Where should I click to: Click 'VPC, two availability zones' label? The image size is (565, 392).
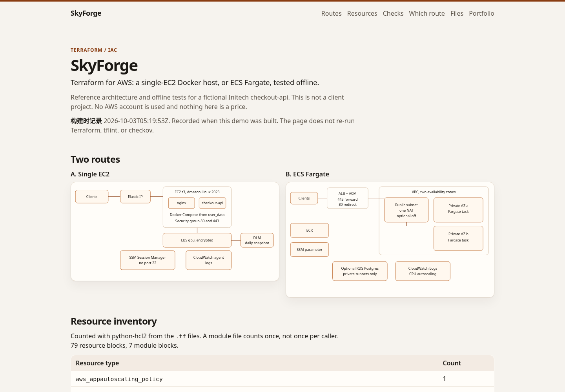point(434,192)
